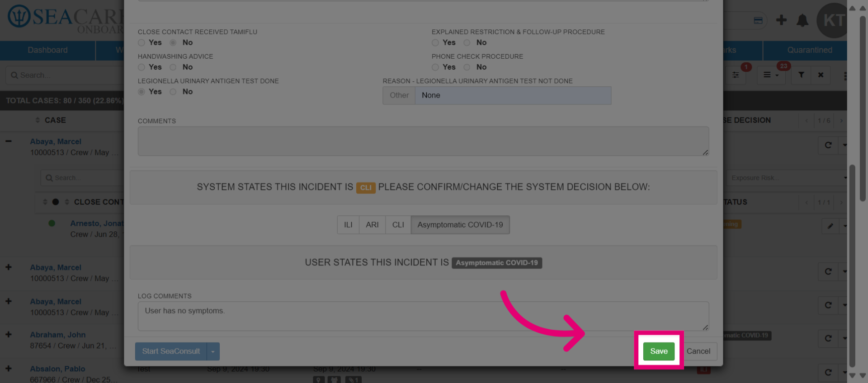The height and width of the screenshot is (383, 868).
Task: Open caret dropdown next to Arnesto pencil button
Action: (844, 226)
